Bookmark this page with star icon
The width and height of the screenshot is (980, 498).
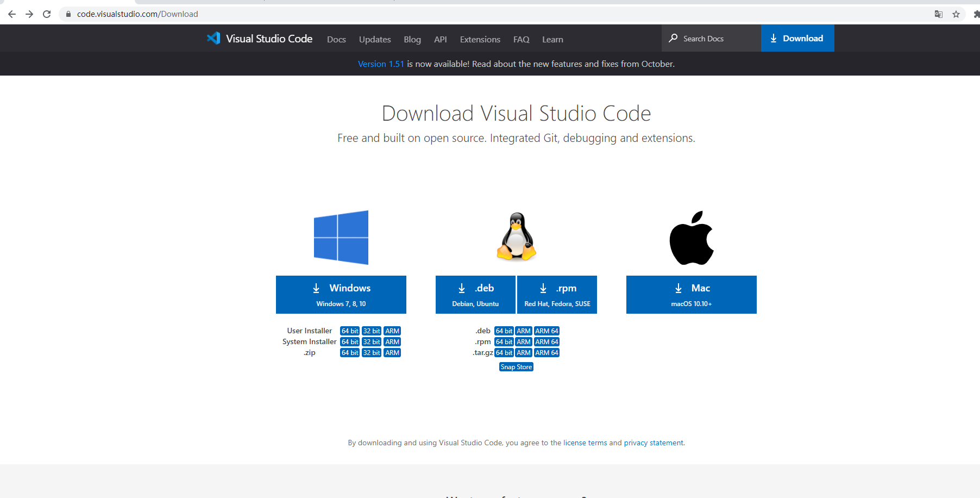coord(956,14)
